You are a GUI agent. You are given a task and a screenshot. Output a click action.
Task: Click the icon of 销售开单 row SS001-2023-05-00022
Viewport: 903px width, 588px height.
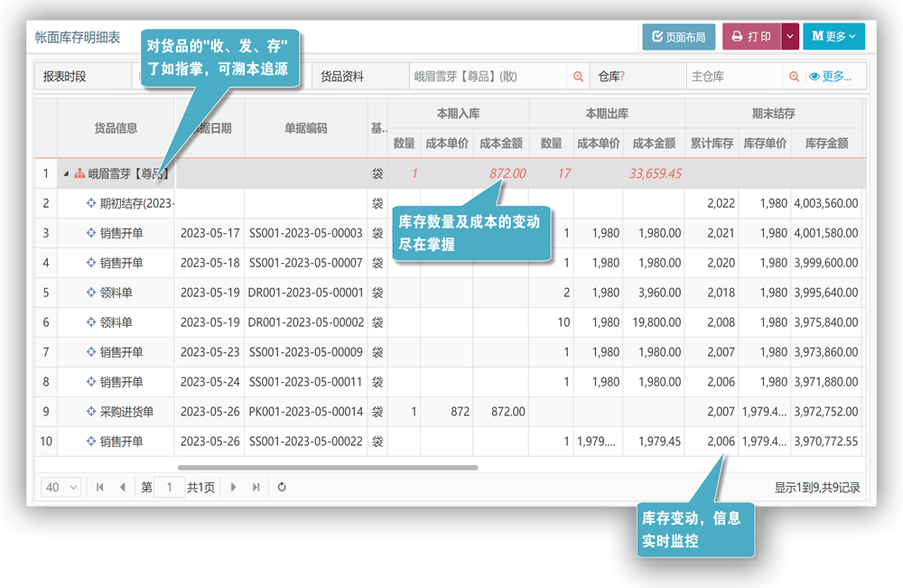(91, 442)
